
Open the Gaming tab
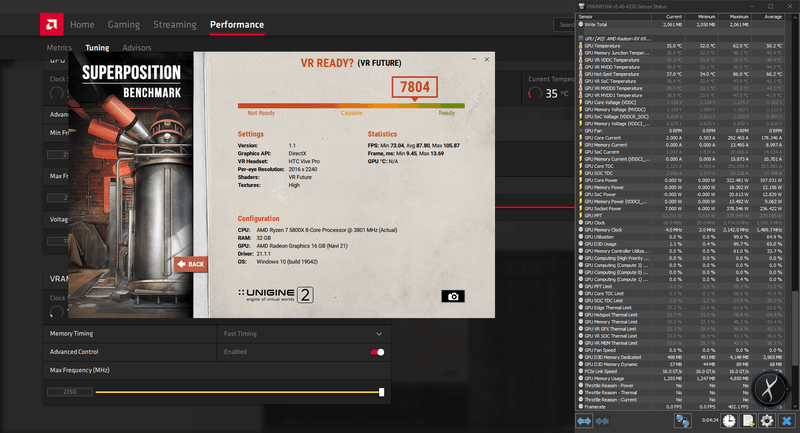123,24
